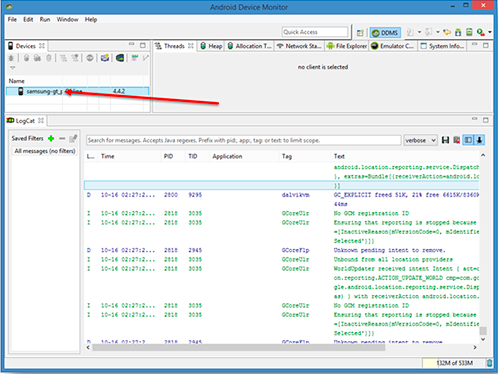Screen dimensions: 498x374
Task: Maximize the Threads panel group
Action: click(486, 45)
